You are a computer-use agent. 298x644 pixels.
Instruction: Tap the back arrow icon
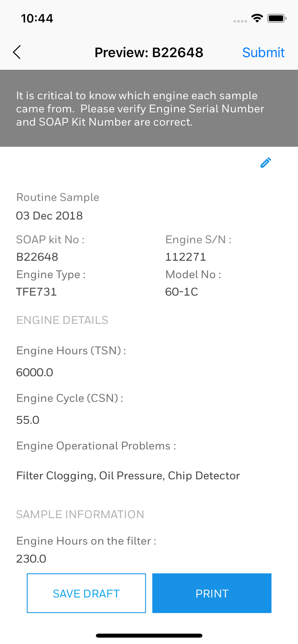click(17, 52)
